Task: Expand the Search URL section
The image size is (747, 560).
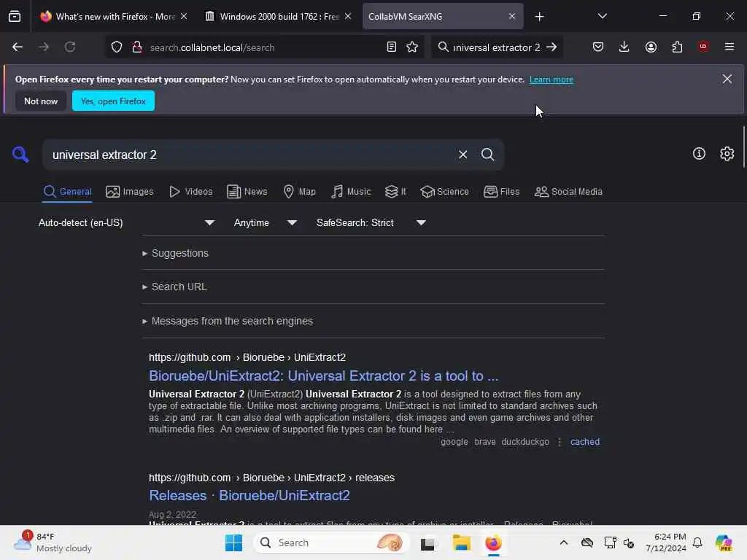Action: coord(175,287)
